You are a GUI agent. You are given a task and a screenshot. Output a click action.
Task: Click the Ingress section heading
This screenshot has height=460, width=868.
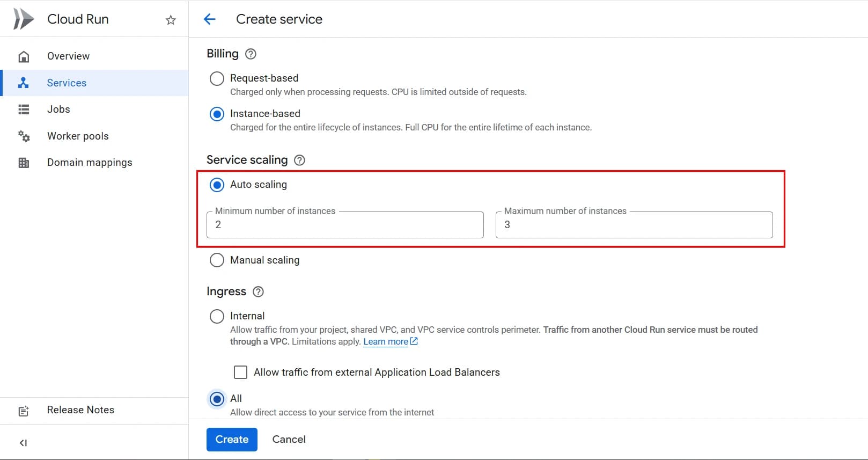point(226,291)
